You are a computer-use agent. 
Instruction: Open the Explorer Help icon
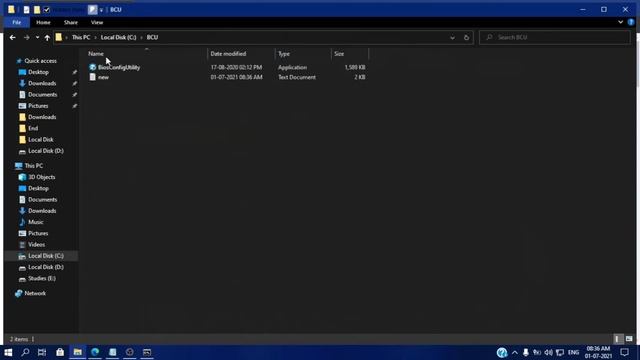[x=631, y=22]
